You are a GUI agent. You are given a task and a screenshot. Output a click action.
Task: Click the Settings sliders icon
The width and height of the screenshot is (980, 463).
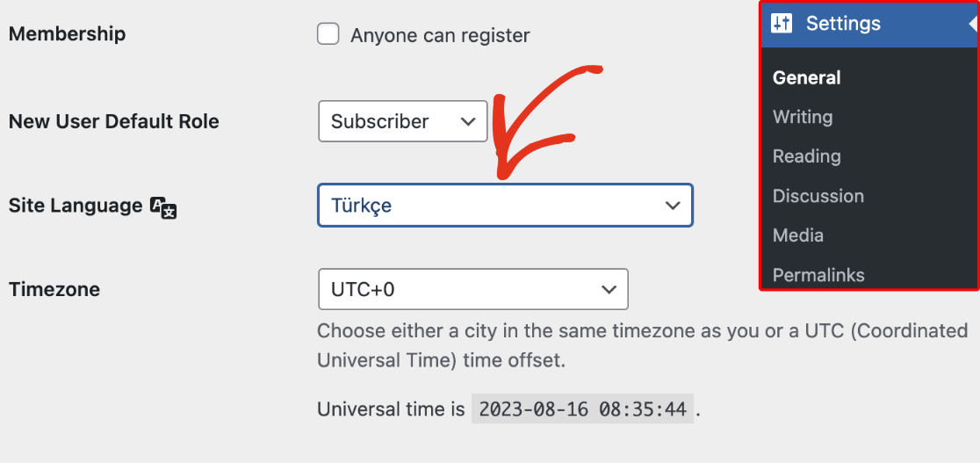click(x=782, y=24)
